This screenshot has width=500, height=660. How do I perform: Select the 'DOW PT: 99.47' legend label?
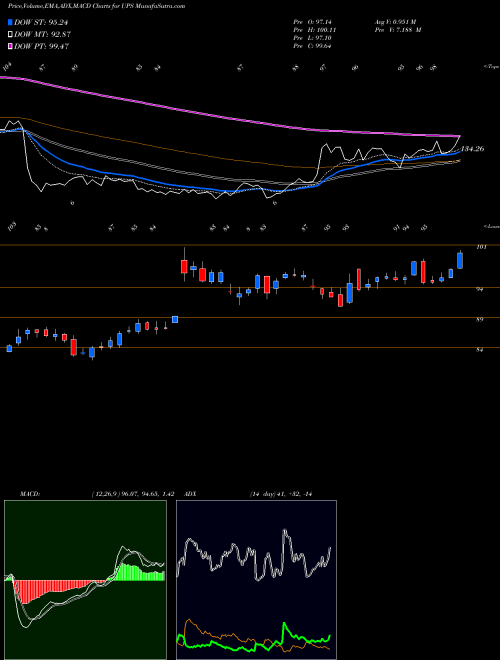[x=42, y=46]
